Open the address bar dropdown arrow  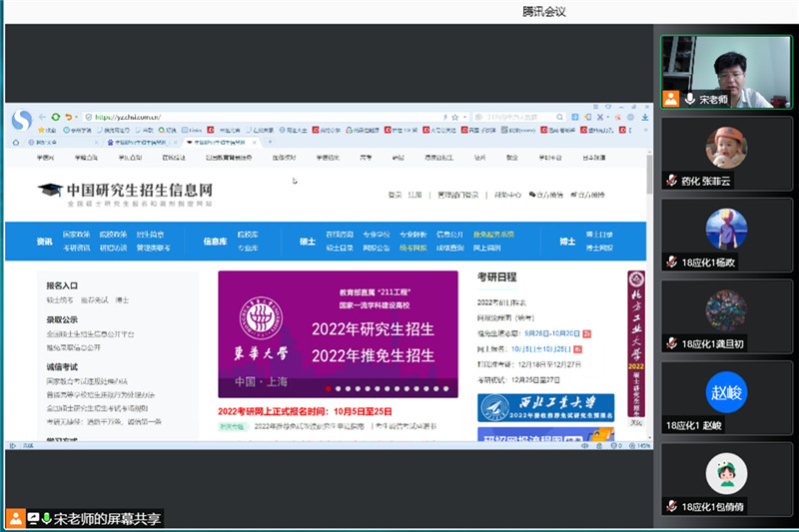[462, 117]
